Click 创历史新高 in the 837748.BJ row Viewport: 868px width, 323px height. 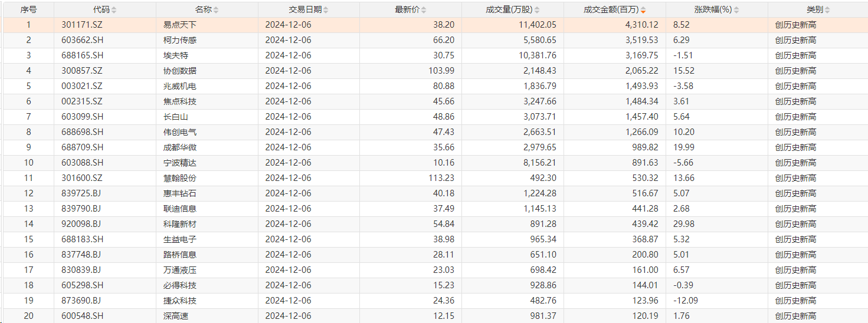(796, 255)
